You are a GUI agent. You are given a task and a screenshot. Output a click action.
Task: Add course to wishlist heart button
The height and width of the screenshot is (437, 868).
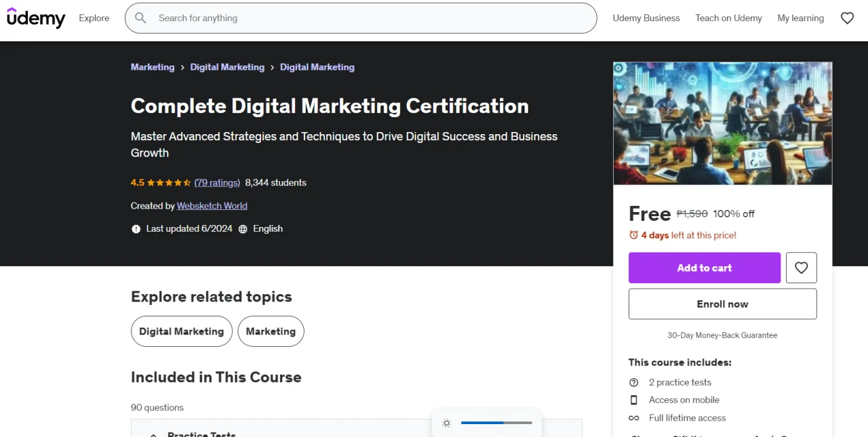tap(802, 268)
